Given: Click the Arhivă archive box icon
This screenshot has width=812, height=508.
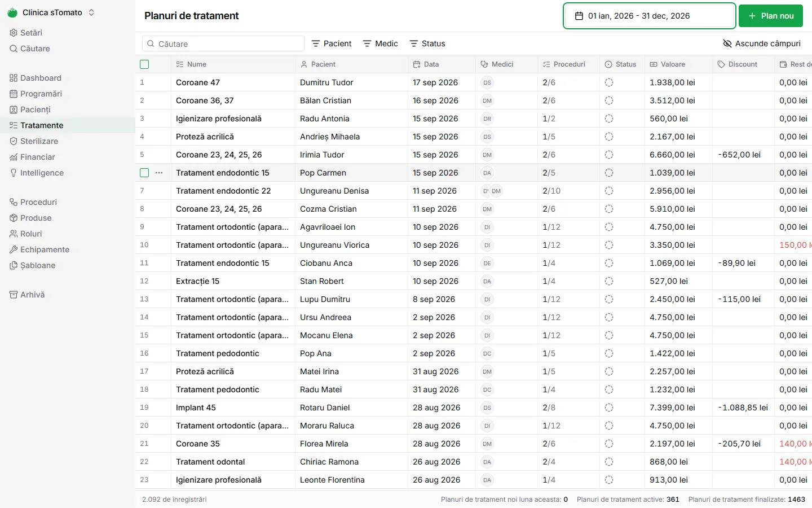Looking at the screenshot, I should 14,295.
